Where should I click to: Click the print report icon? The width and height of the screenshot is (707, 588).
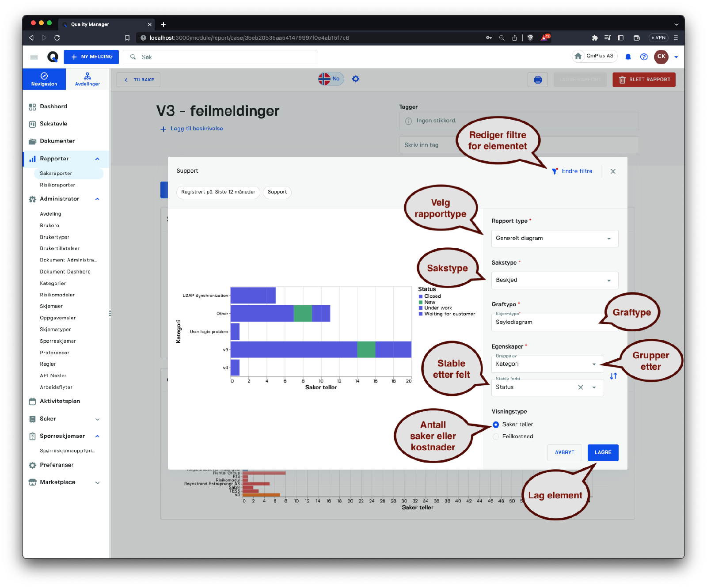point(538,80)
